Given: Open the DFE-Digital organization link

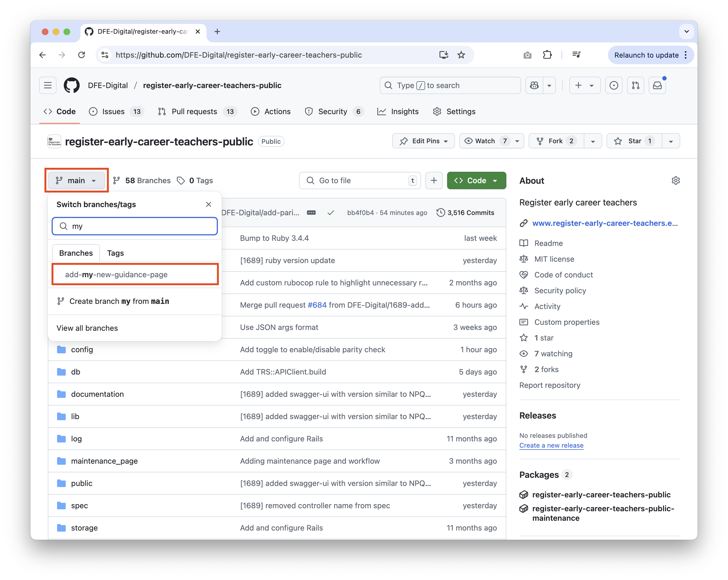Looking at the screenshot, I should (x=108, y=85).
